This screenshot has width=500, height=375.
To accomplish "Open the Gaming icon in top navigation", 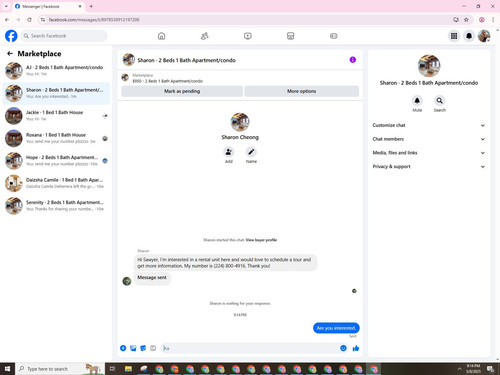I will (334, 36).
